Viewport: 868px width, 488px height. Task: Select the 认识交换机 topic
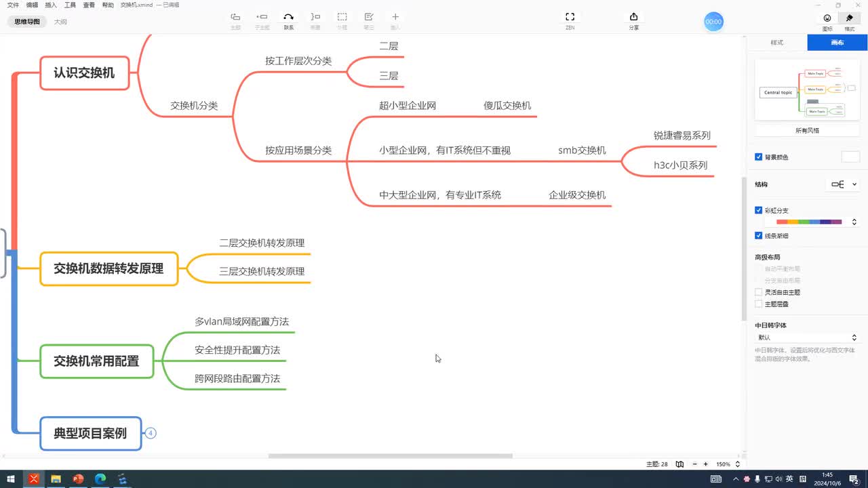[84, 73]
